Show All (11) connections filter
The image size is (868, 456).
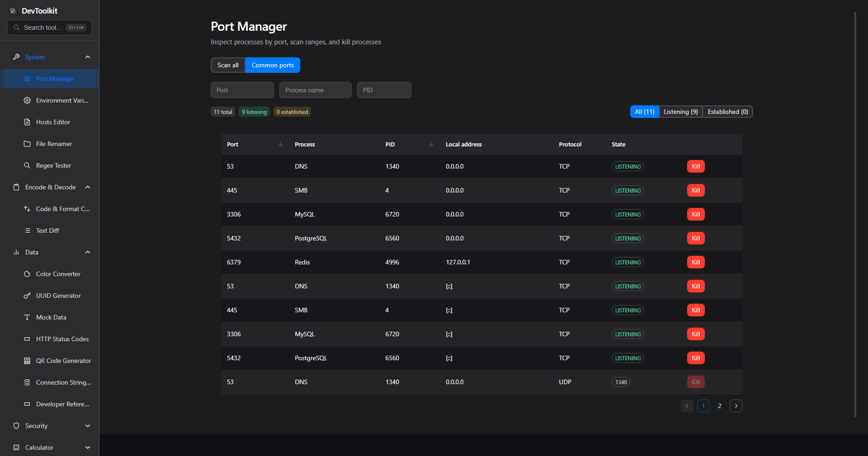[x=645, y=112]
